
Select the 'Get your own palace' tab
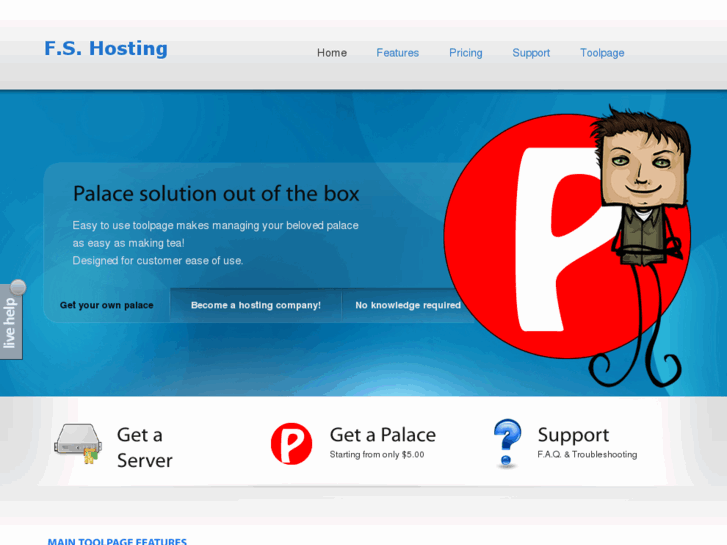(x=107, y=305)
